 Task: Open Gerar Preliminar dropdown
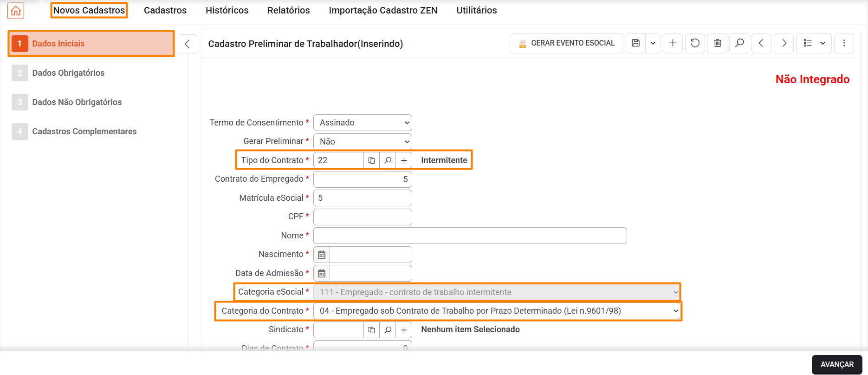pos(363,141)
